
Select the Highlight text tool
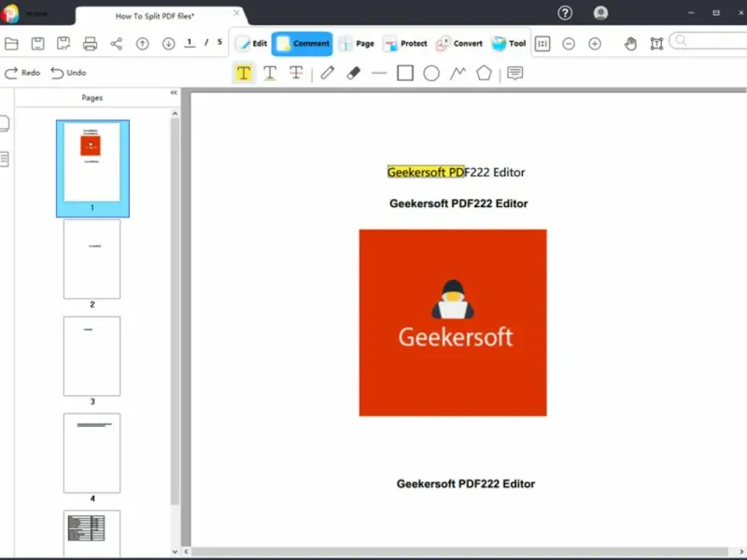pyautogui.click(x=244, y=74)
